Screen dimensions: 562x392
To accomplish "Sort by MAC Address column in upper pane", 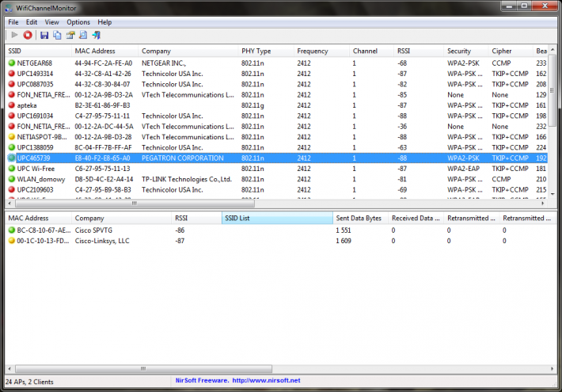I will pos(104,51).
